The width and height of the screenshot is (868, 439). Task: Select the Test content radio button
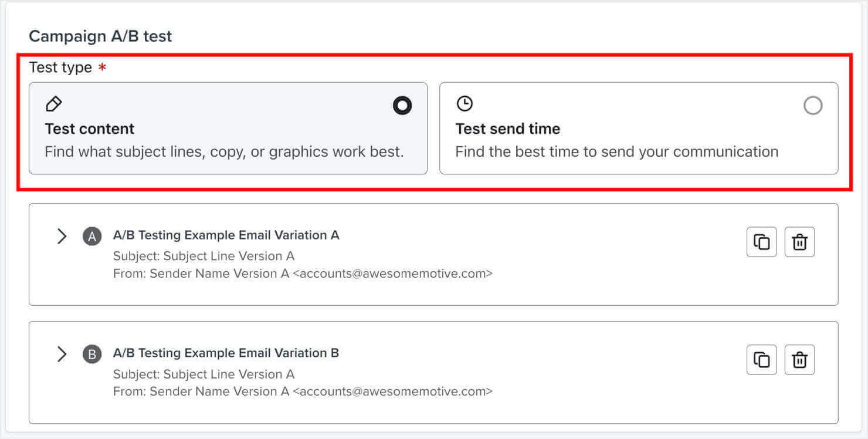pos(403,106)
